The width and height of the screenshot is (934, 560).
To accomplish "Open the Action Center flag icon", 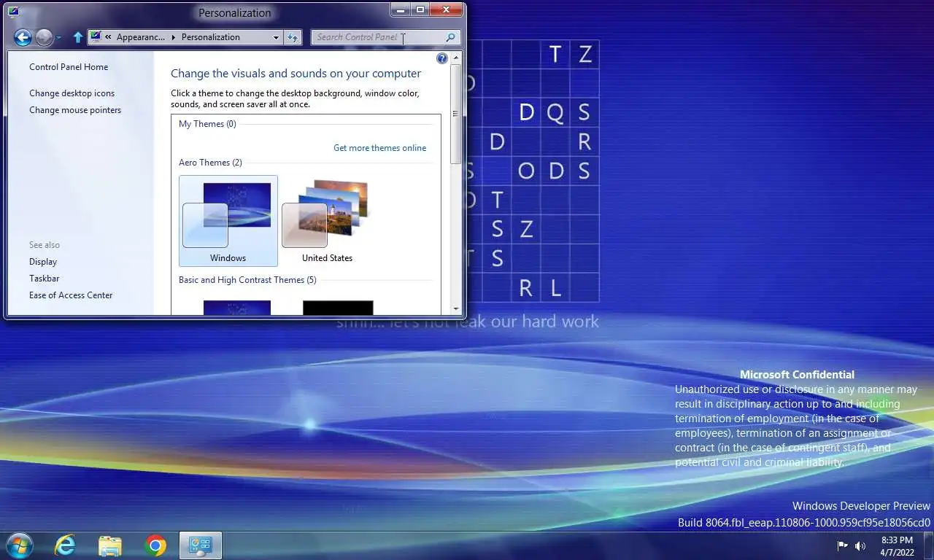I will coord(842,545).
